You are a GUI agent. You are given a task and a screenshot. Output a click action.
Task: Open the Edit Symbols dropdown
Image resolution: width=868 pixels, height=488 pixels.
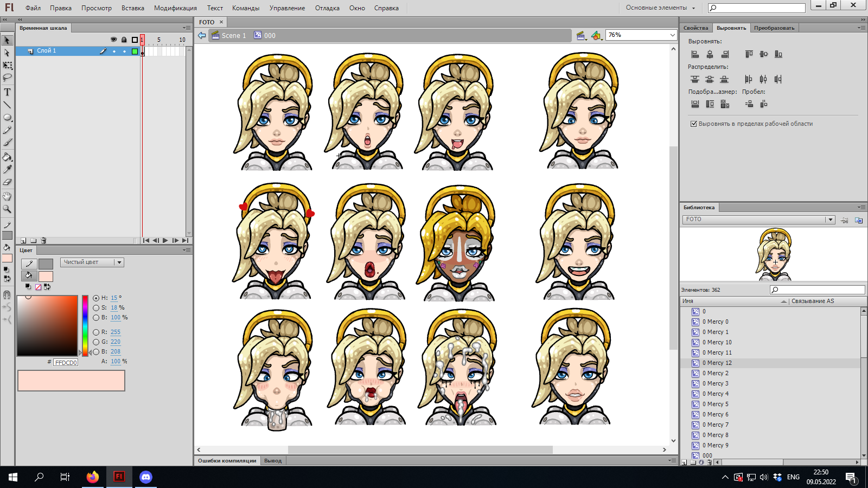click(x=597, y=35)
